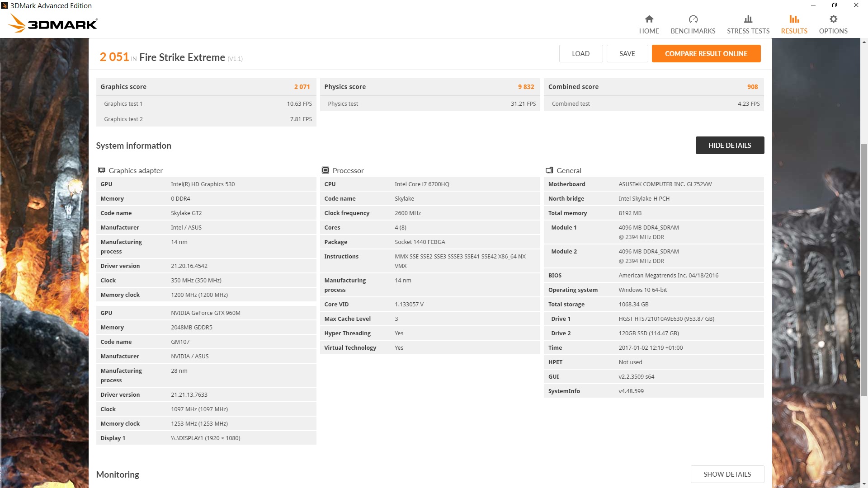This screenshot has width=868, height=488.
Task: Click the Monitoring section heading
Action: click(x=118, y=474)
